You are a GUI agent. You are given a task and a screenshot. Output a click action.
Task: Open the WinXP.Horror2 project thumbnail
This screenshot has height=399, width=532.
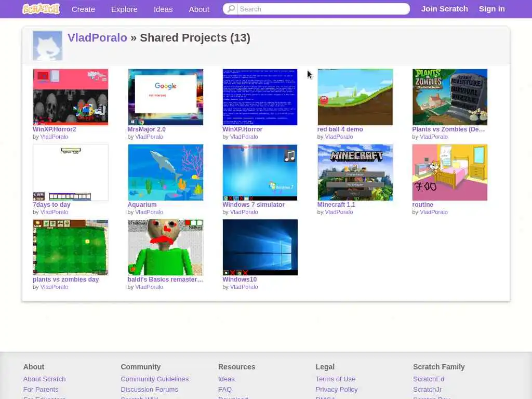tap(71, 97)
